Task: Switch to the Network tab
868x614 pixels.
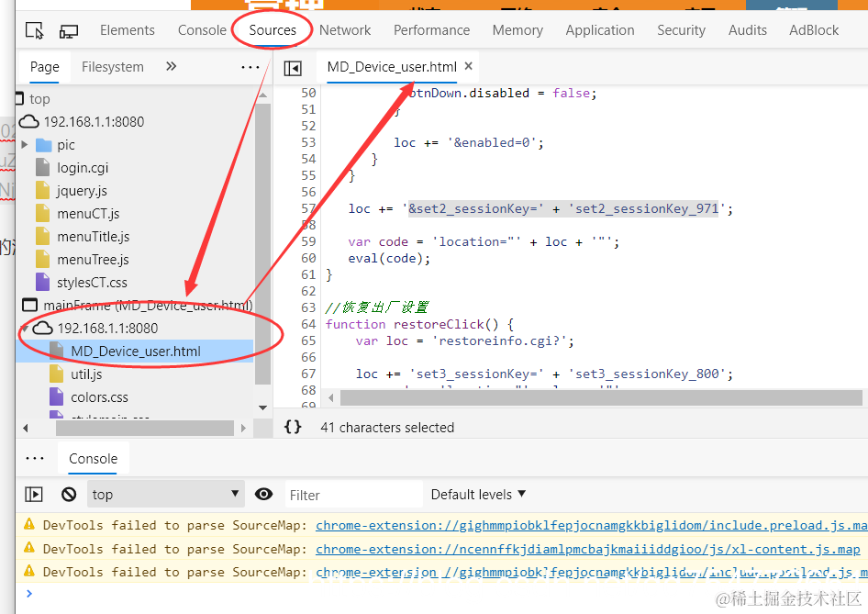Action: tap(345, 30)
